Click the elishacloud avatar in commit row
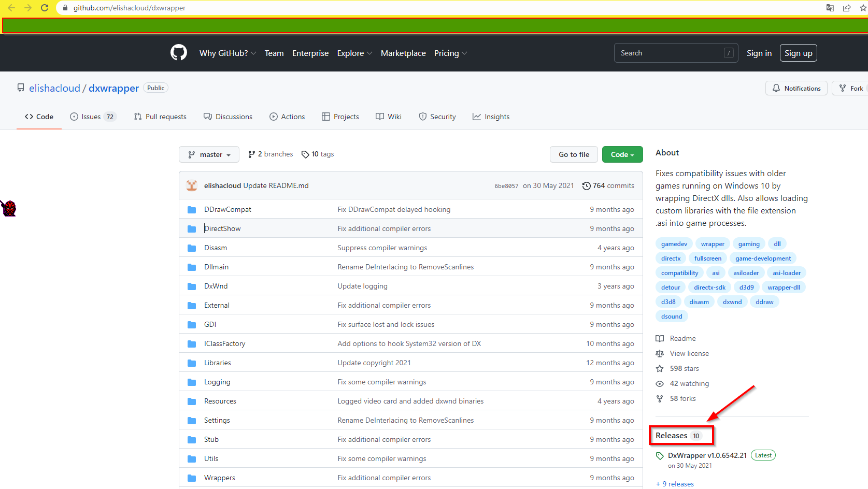Image resolution: width=868 pixels, height=489 pixels. click(x=192, y=185)
